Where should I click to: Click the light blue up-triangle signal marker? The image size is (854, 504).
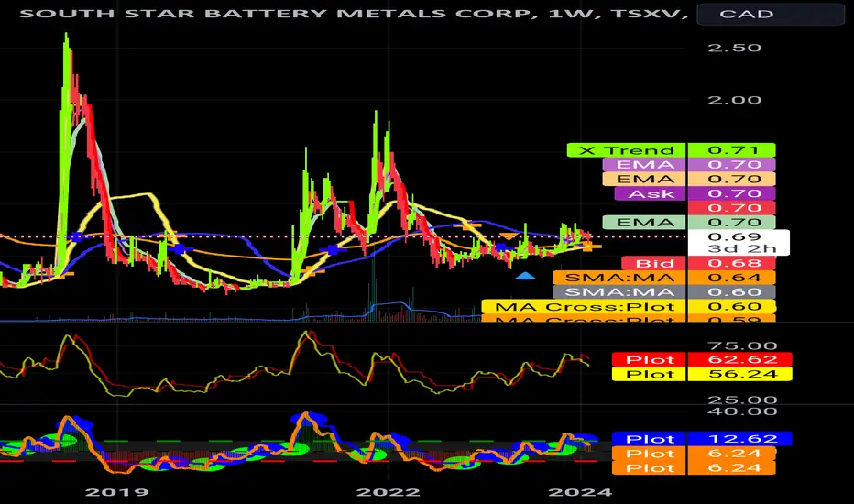point(525,276)
